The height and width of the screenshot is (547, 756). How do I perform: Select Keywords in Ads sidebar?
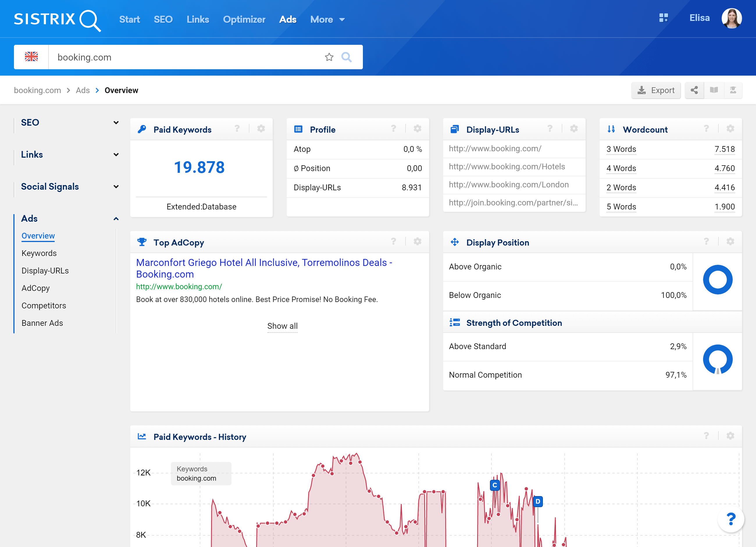pyautogui.click(x=39, y=253)
